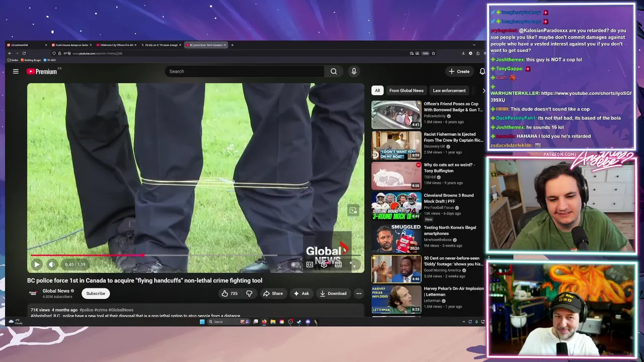
Task: Toggle closed captions CC button
Action: click(309, 264)
